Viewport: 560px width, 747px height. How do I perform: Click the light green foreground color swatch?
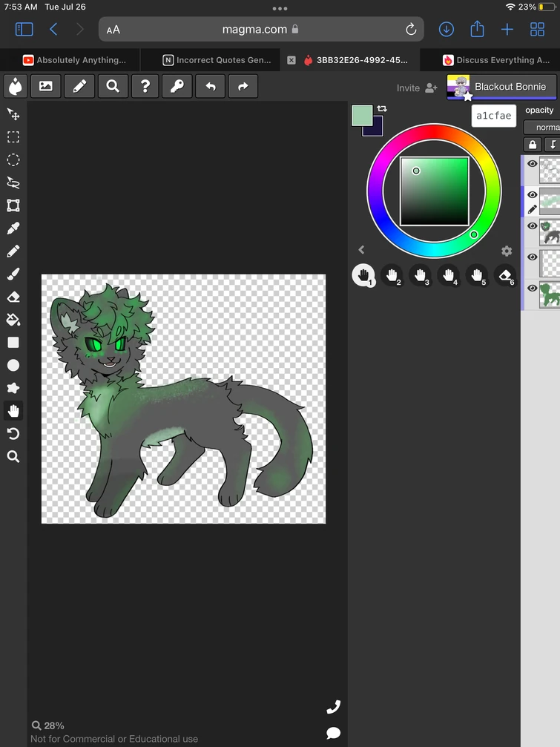click(x=361, y=114)
